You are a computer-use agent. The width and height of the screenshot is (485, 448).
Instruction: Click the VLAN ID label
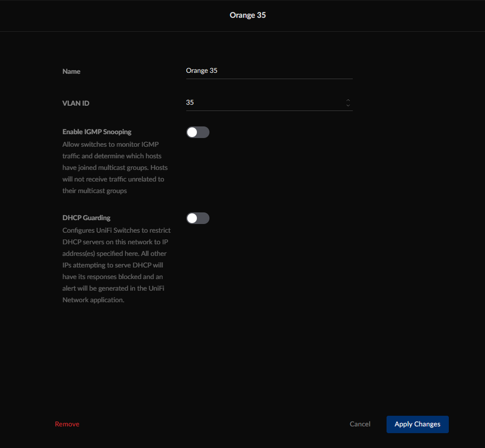pyautogui.click(x=76, y=103)
